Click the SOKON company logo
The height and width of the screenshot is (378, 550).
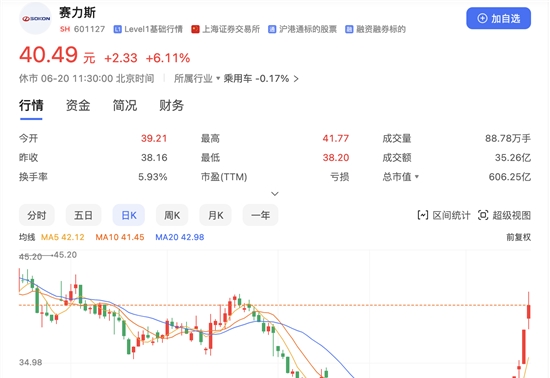click(35, 18)
